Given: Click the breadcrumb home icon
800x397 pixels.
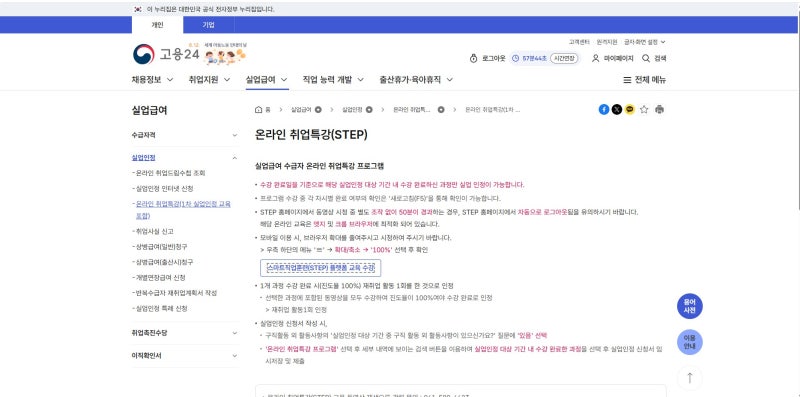Looking at the screenshot, I should tap(259, 110).
